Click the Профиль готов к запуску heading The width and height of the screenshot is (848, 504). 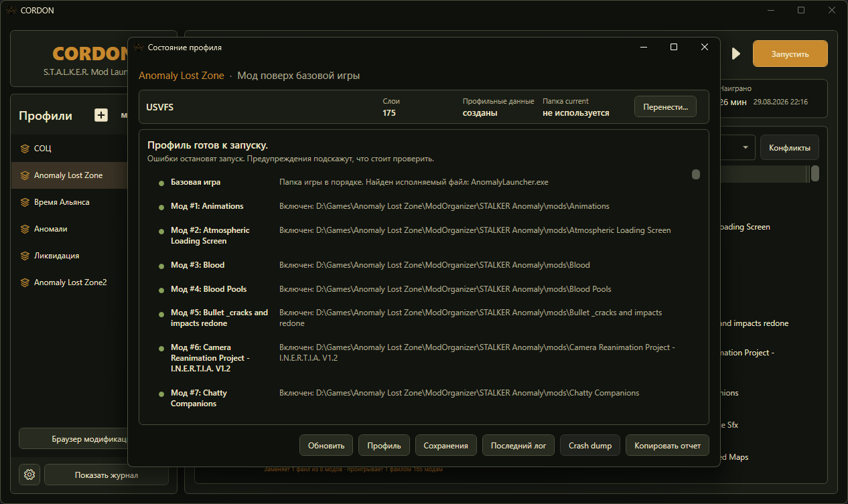coord(208,145)
